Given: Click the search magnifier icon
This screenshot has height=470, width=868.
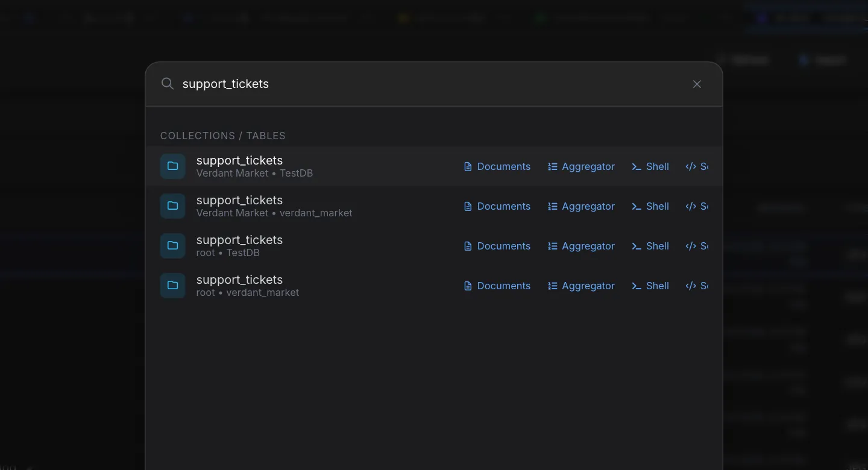Looking at the screenshot, I should 168,84.
